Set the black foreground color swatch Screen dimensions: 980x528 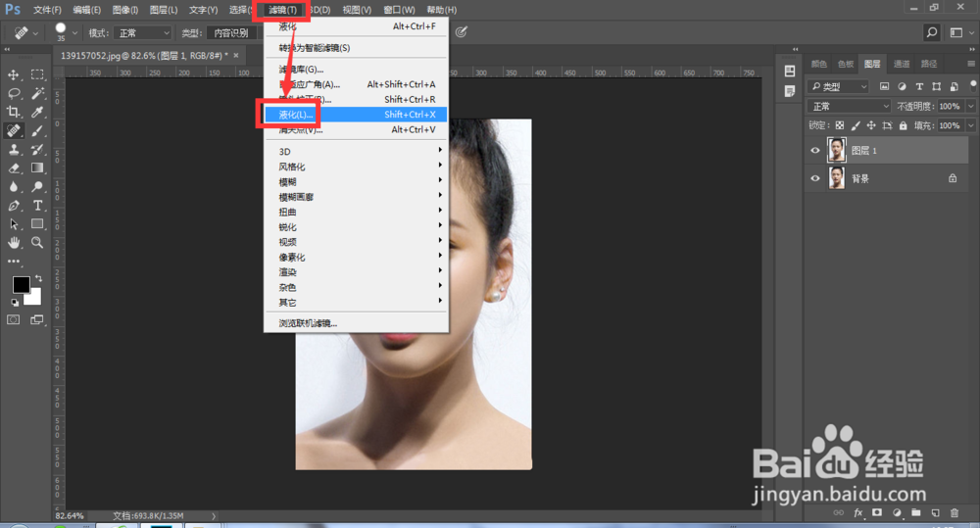point(21,285)
